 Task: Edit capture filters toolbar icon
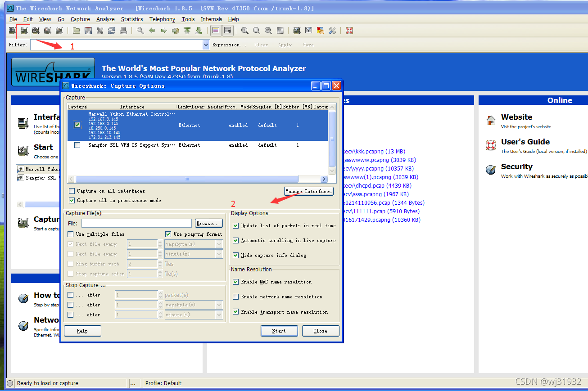click(297, 31)
